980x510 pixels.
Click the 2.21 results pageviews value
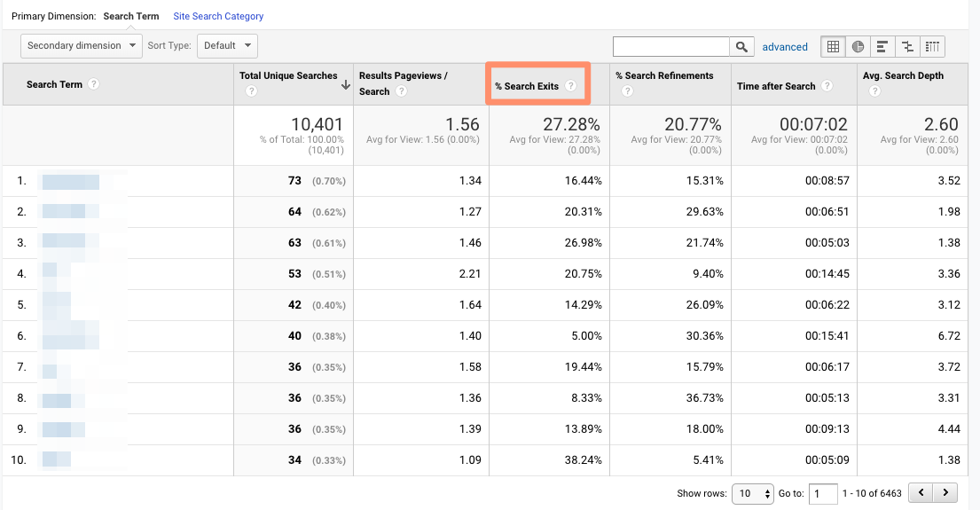tap(470, 274)
